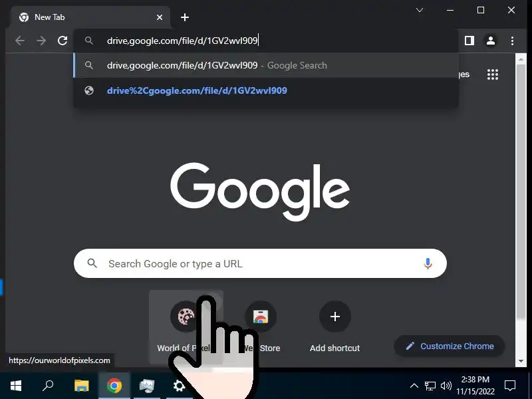
Task: Choose the Google Search suggestion row
Action: coord(266,65)
